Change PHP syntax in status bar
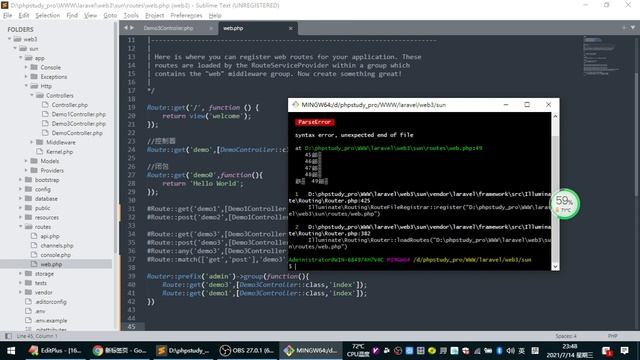 (612, 336)
